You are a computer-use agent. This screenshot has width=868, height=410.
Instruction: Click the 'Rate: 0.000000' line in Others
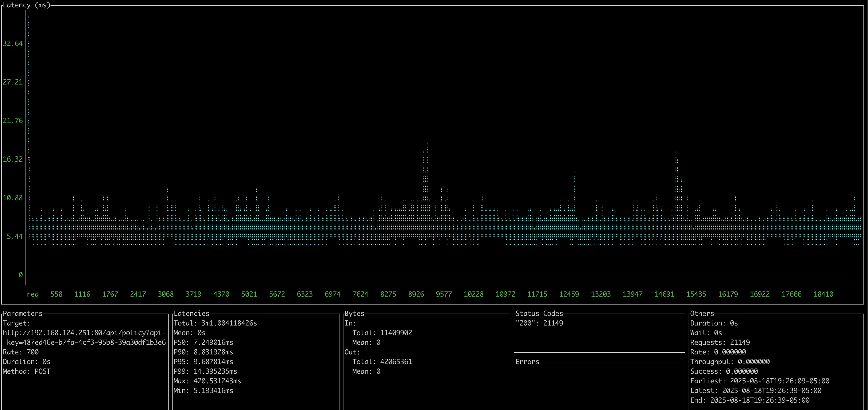click(718, 352)
